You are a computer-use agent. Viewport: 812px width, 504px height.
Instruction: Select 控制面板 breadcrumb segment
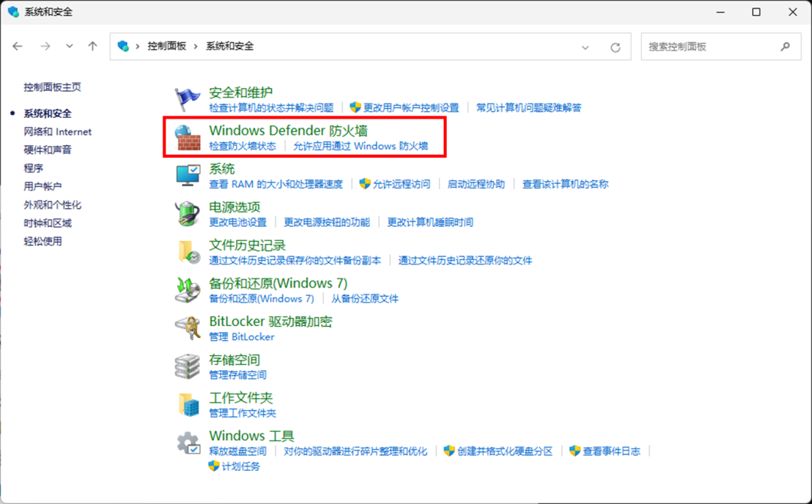(167, 46)
